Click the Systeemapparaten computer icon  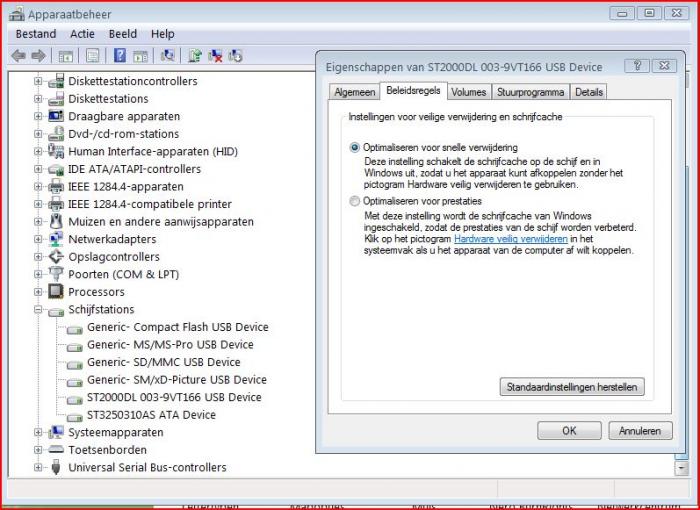(56, 432)
